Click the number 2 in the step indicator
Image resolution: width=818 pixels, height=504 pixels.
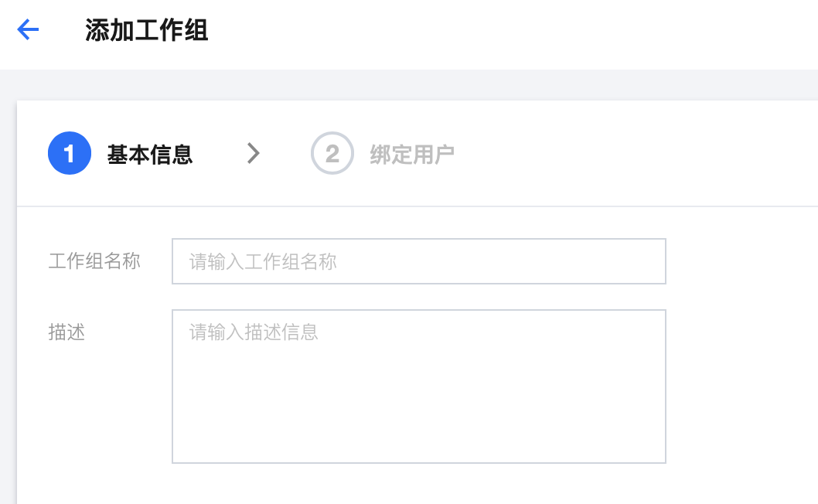tap(332, 154)
